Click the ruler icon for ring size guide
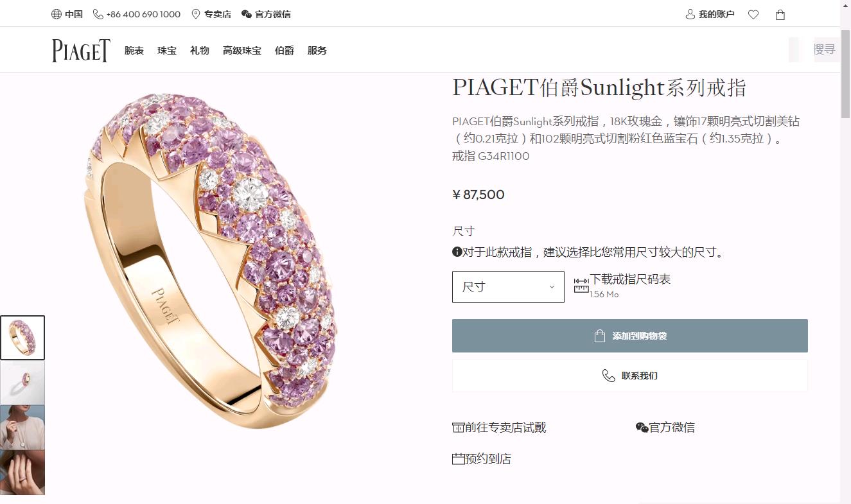 pos(581,286)
